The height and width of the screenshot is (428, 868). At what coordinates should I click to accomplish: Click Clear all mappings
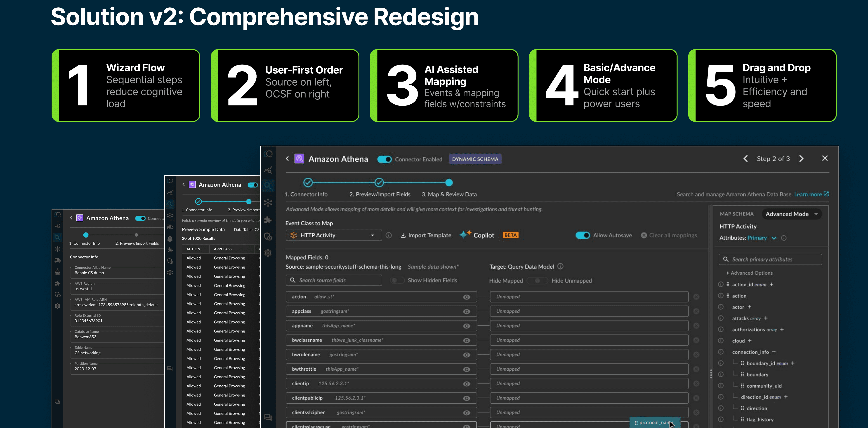[x=669, y=235]
